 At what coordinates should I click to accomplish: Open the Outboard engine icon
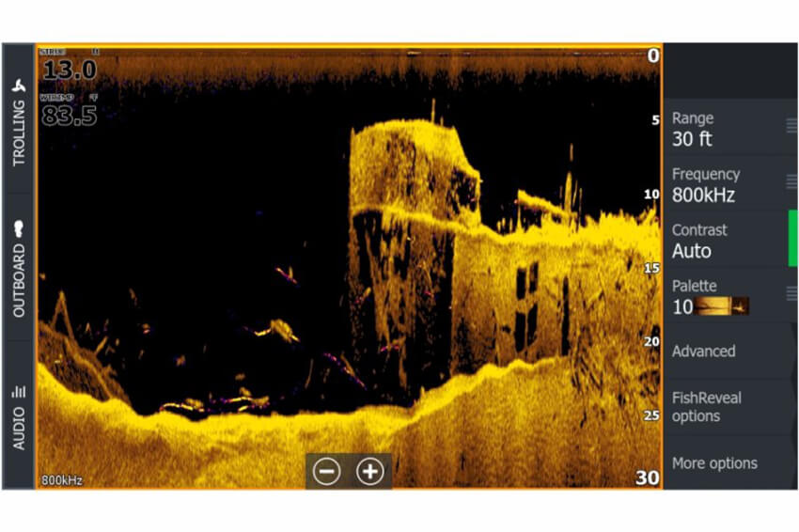coord(18,228)
